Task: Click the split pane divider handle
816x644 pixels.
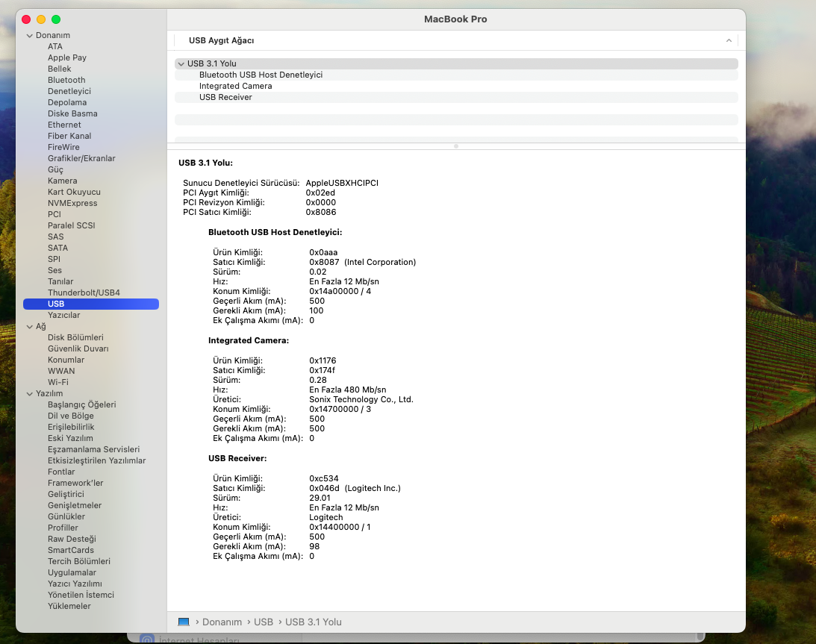Action: pos(456,146)
